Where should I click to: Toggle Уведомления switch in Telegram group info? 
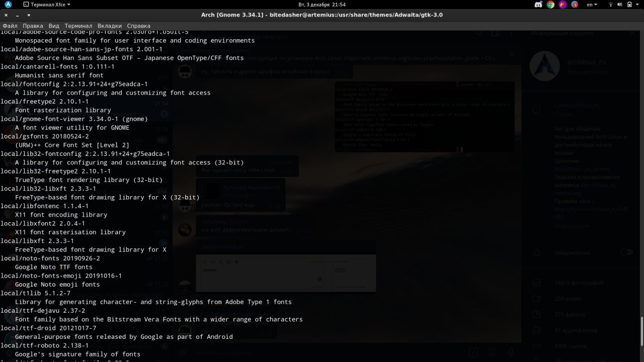[x=626, y=252]
